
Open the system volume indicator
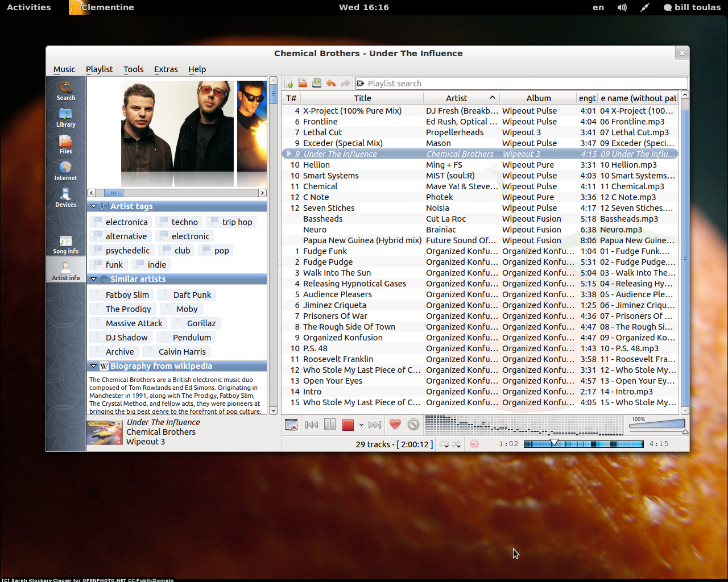tap(622, 7)
